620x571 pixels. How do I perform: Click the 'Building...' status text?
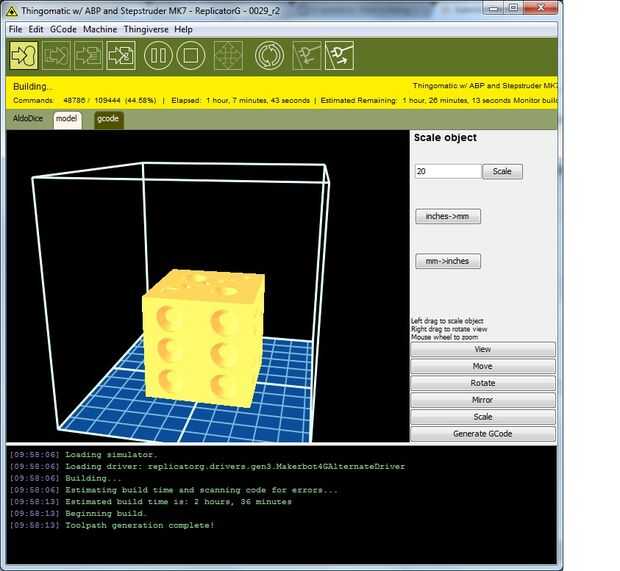32,87
